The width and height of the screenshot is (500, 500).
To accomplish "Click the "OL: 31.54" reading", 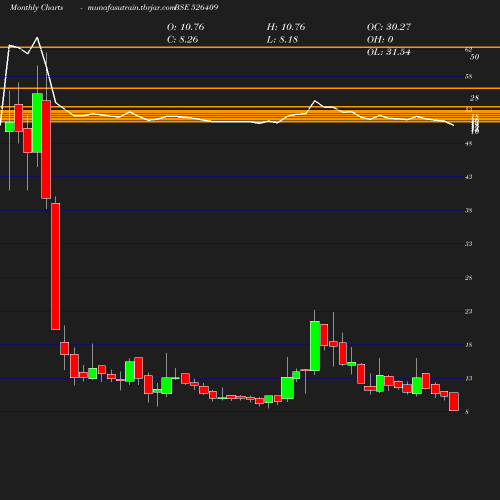I will click(x=388, y=52).
